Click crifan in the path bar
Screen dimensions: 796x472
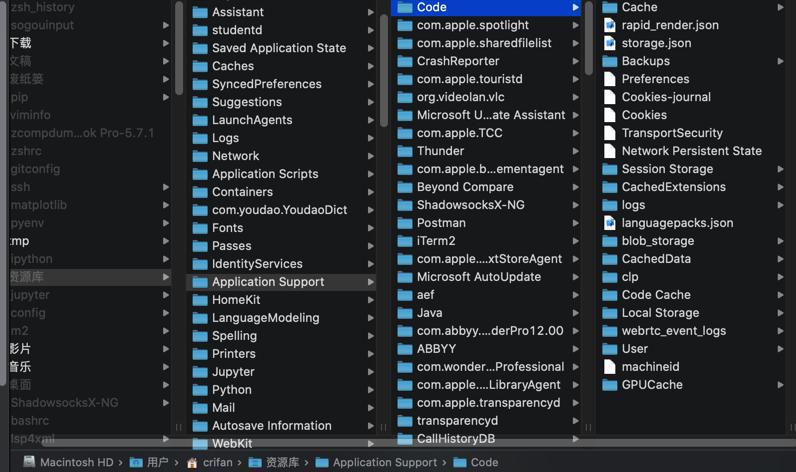coord(218,462)
